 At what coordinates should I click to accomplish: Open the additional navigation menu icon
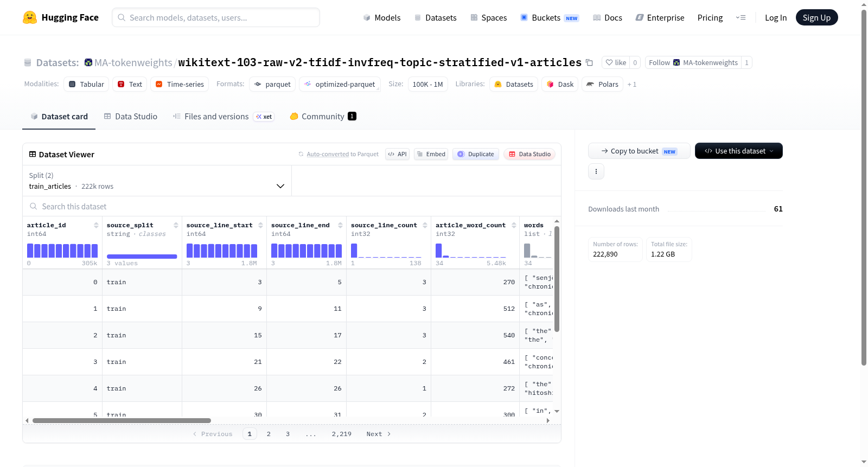pos(741,17)
